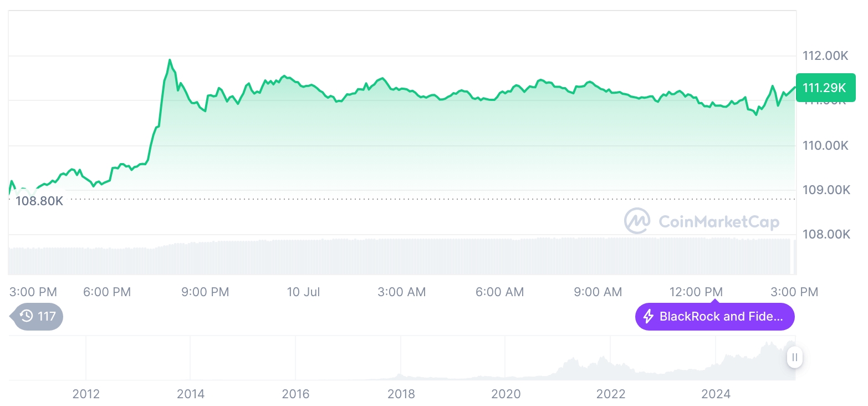Click the 12:00 PM time axis label

point(696,292)
